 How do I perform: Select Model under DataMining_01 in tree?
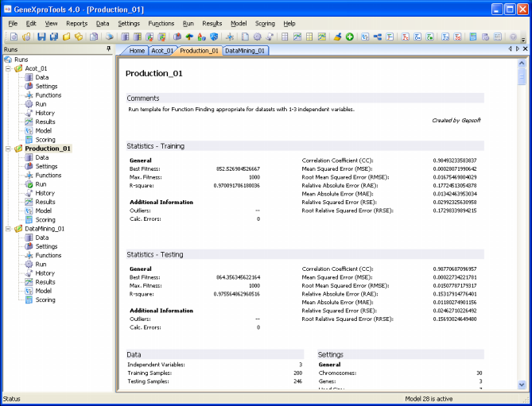pos(44,291)
